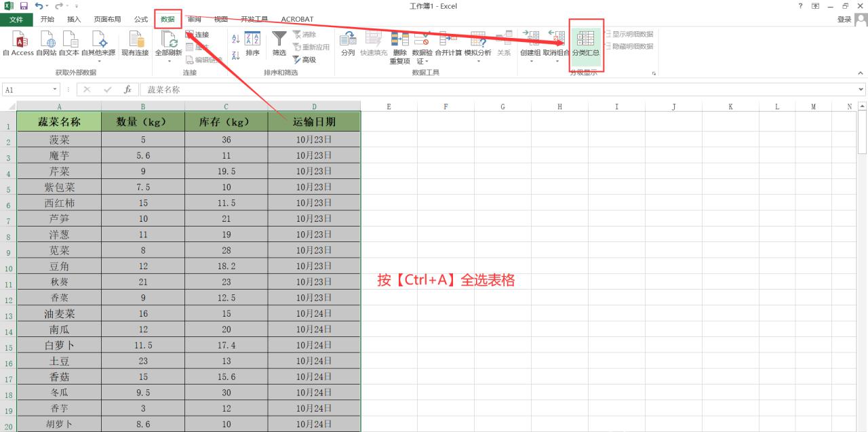Click the Redo arrow icon
The image size is (868, 432).
pyautogui.click(x=58, y=6)
